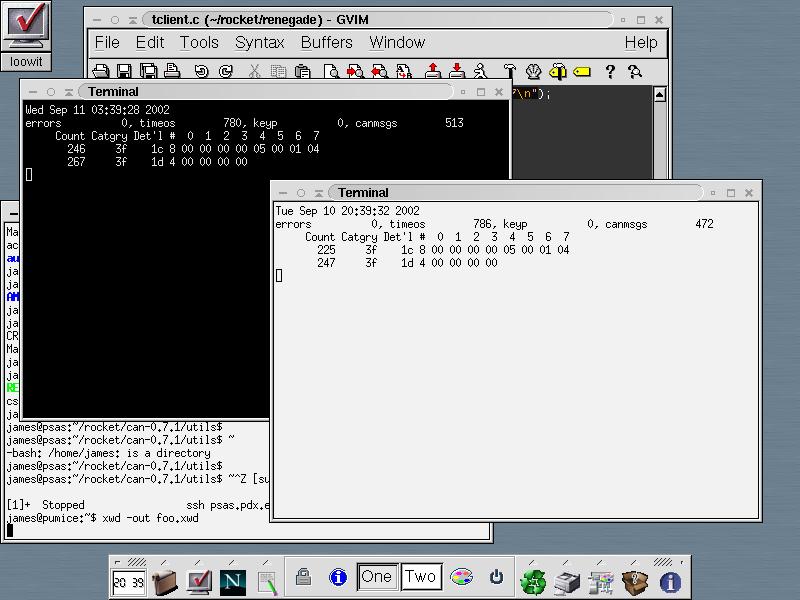800x600 pixels.
Task: Save the current file in GVIM
Action: tap(124, 71)
